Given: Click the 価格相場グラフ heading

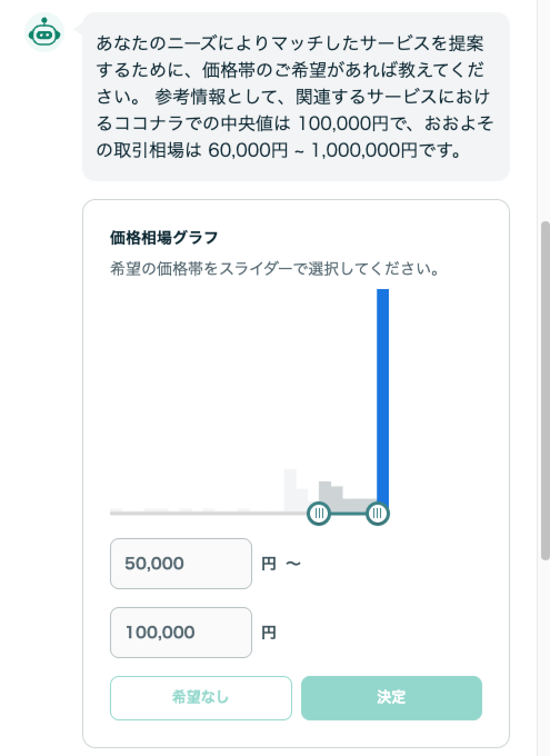Looking at the screenshot, I should coord(164,238).
